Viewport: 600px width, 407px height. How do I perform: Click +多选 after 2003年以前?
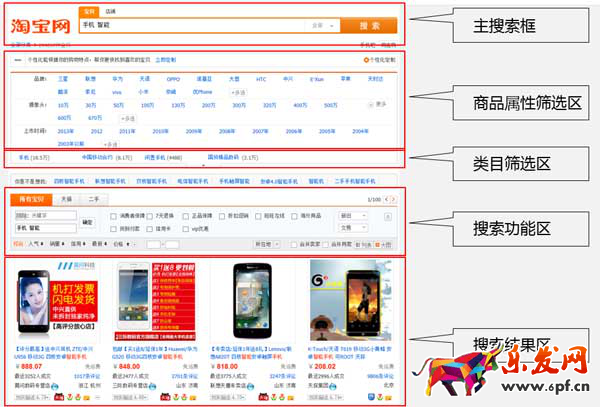111,145
